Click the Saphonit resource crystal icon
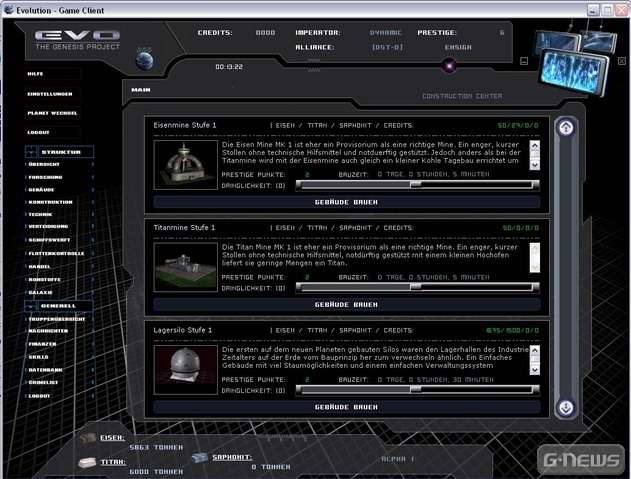 200,457
